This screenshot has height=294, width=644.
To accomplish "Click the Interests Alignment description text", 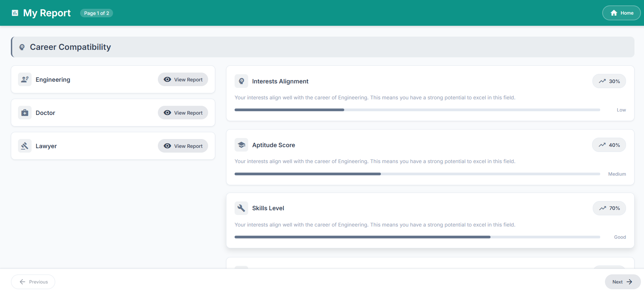I will click(375, 97).
